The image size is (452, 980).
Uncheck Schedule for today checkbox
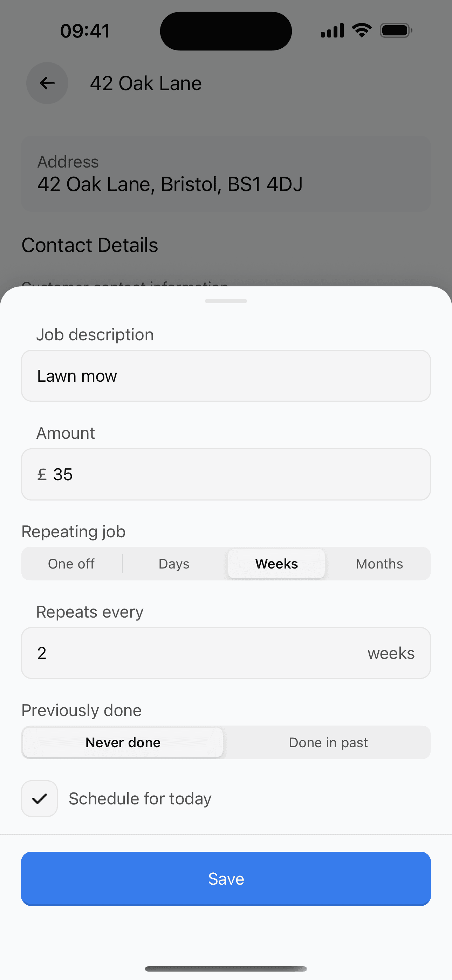point(40,798)
